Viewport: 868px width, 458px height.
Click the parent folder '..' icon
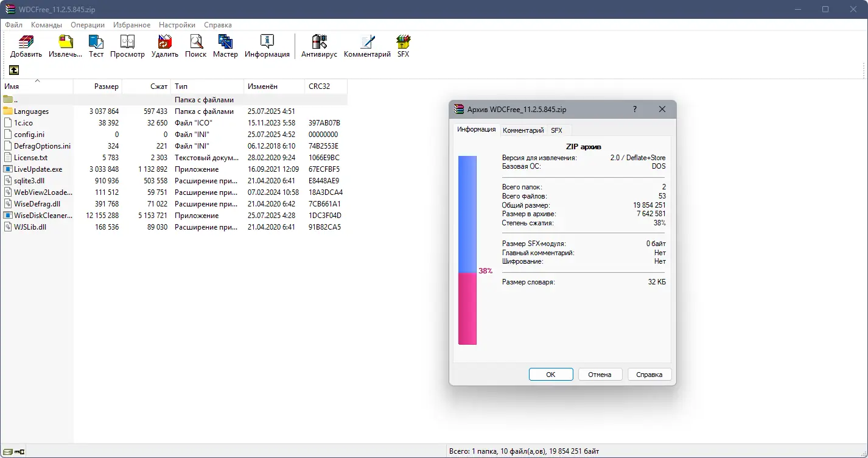point(8,99)
